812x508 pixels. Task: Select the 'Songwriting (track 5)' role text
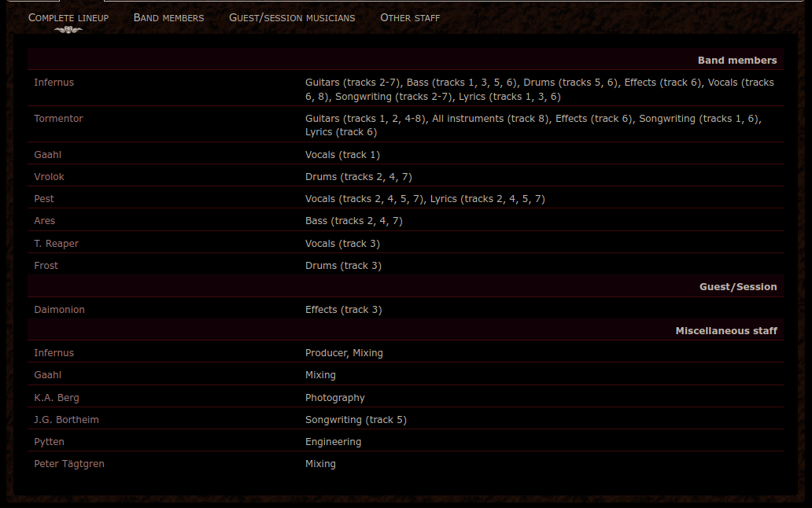[x=356, y=420]
